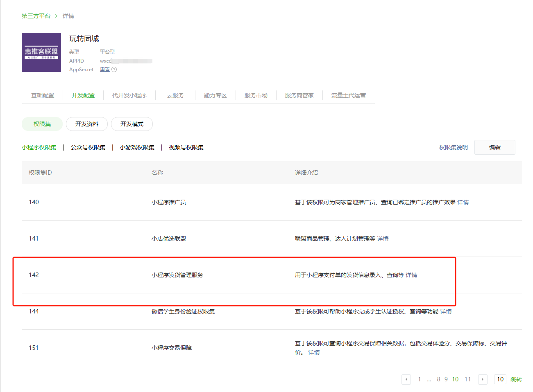Screen dimensions: 533x392
Task: Click permission ID 141 cell
Action: [x=34, y=239]
